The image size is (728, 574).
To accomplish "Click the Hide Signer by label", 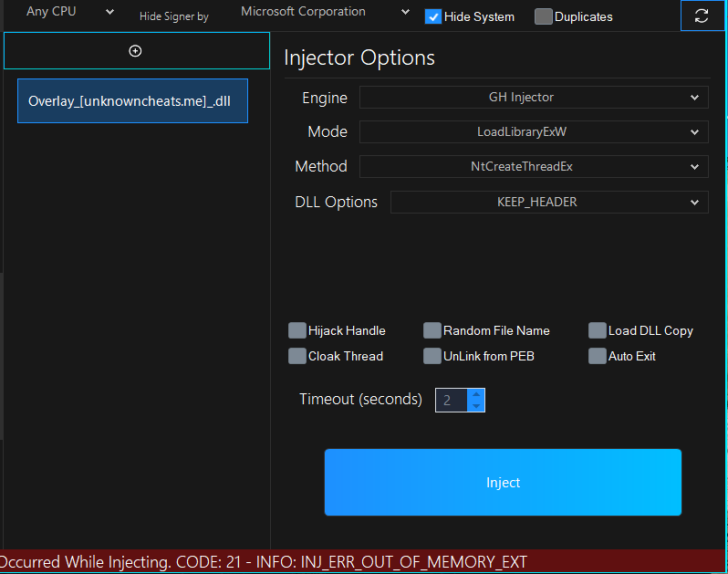I will click(174, 16).
